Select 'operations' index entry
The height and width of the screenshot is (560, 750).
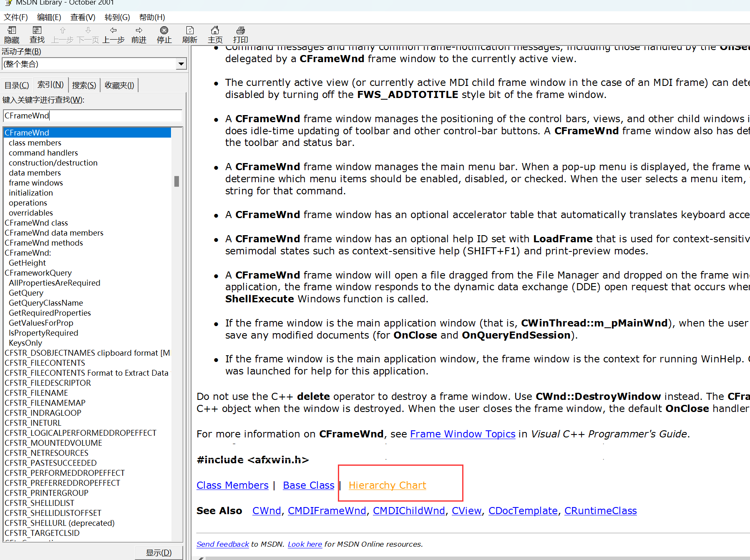(x=28, y=203)
